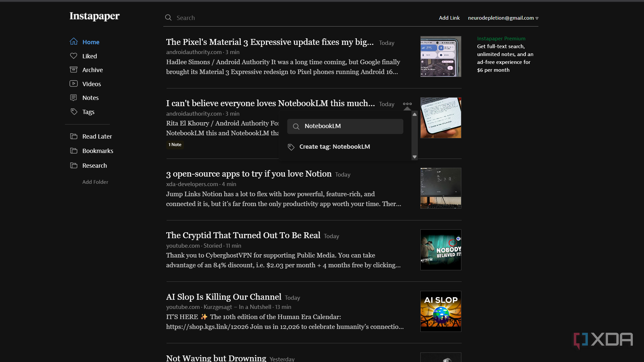Click youtube.com · Storied source text
Image resolution: width=644 pixels, height=362 pixels.
click(194, 246)
